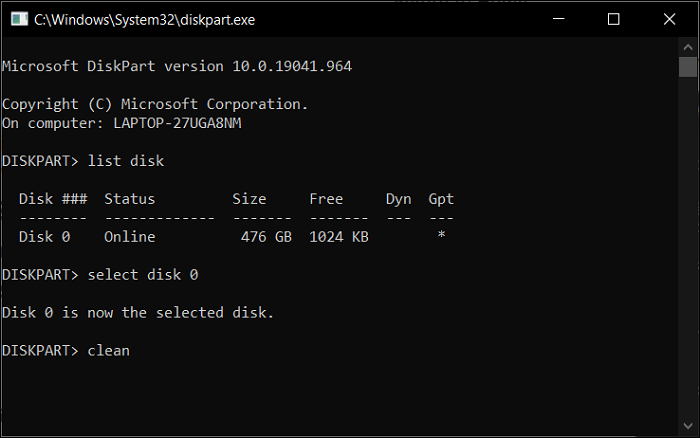
Task: Click the scrollbar down arrow
Action: (689, 428)
